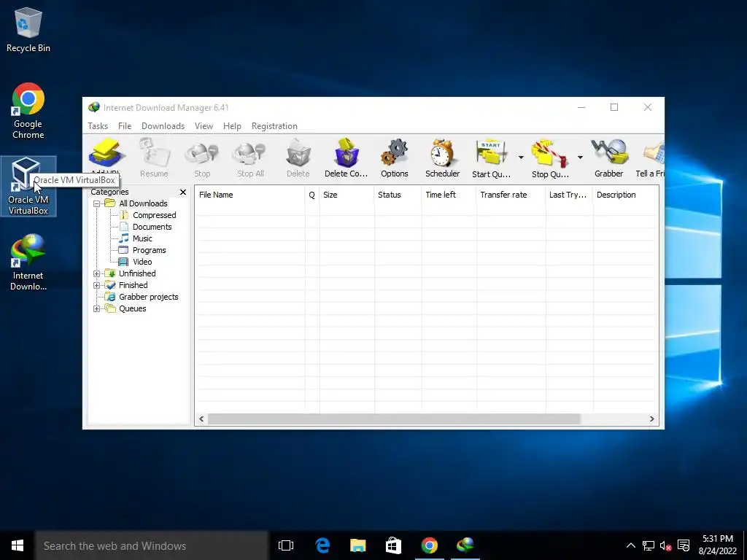
Task: Open File Explorer from taskbar
Action: (x=357, y=545)
